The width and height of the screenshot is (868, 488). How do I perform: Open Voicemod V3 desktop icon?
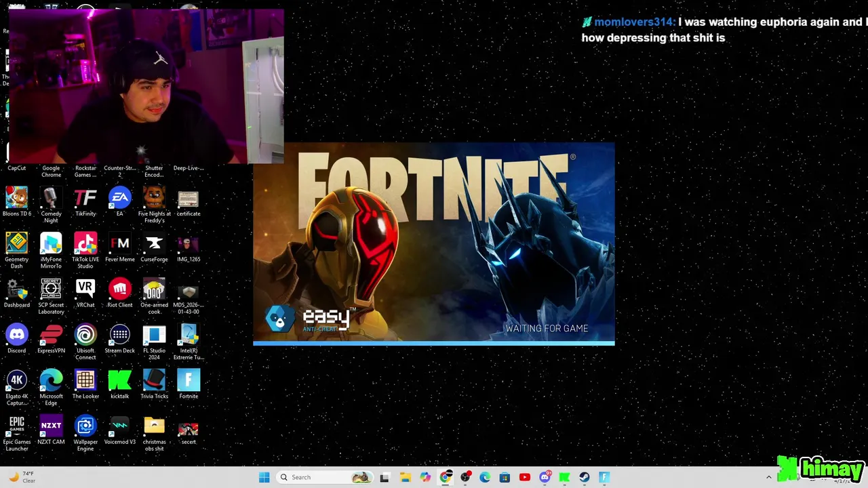[x=119, y=429]
